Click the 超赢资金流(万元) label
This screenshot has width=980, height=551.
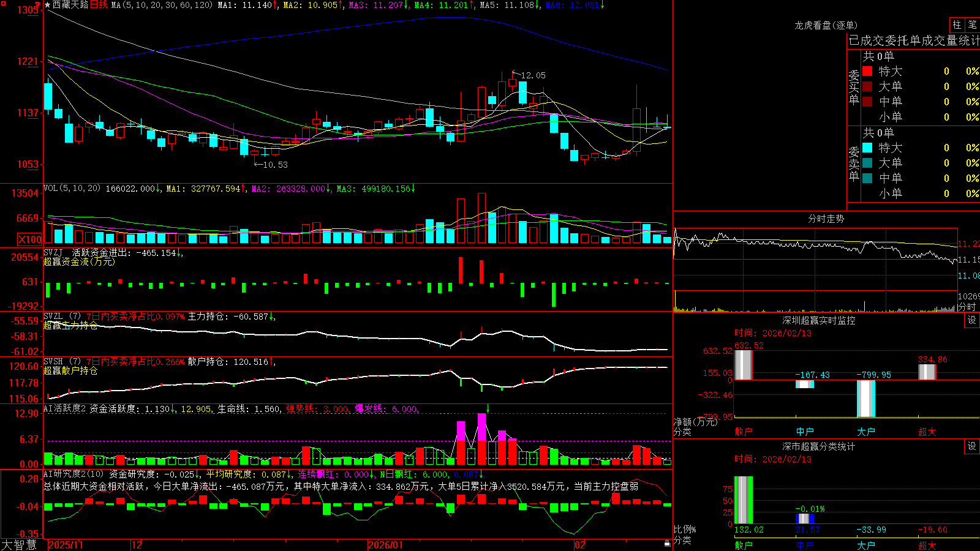coord(79,261)
